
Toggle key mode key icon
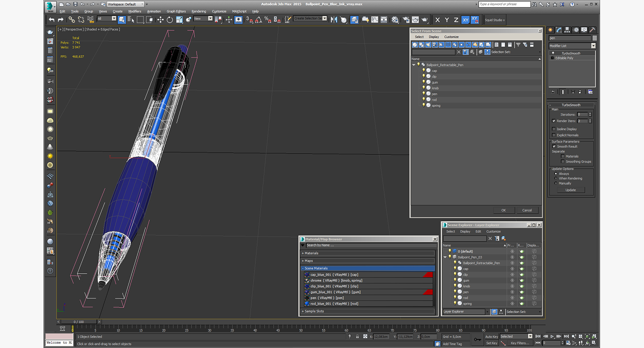[x=477, y=339]
